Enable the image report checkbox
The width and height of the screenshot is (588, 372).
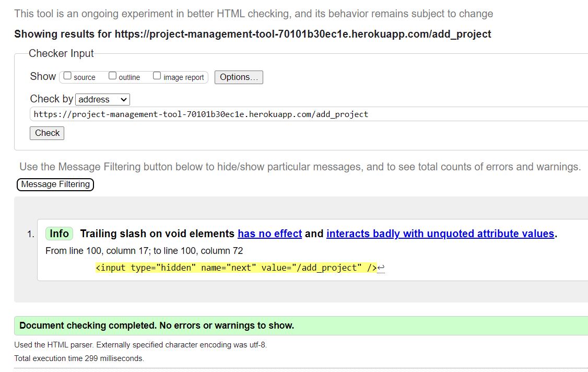coord(157,75)
